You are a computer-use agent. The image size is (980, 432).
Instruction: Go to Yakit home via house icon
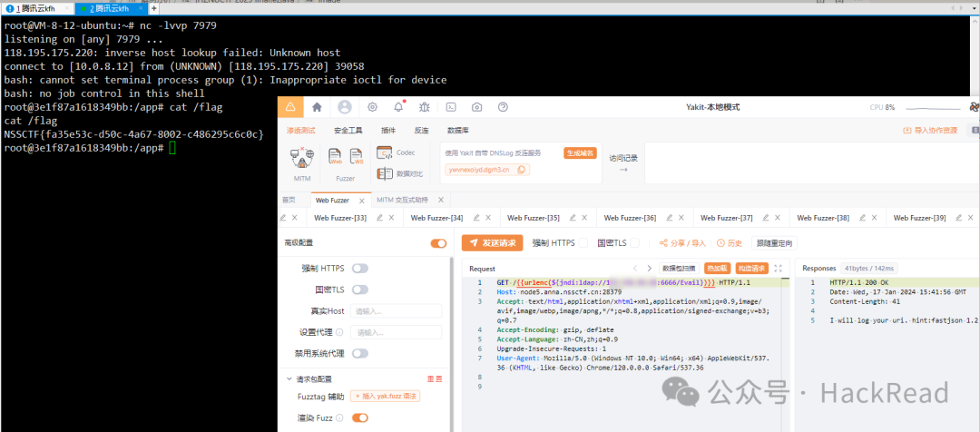coord(317,107)
